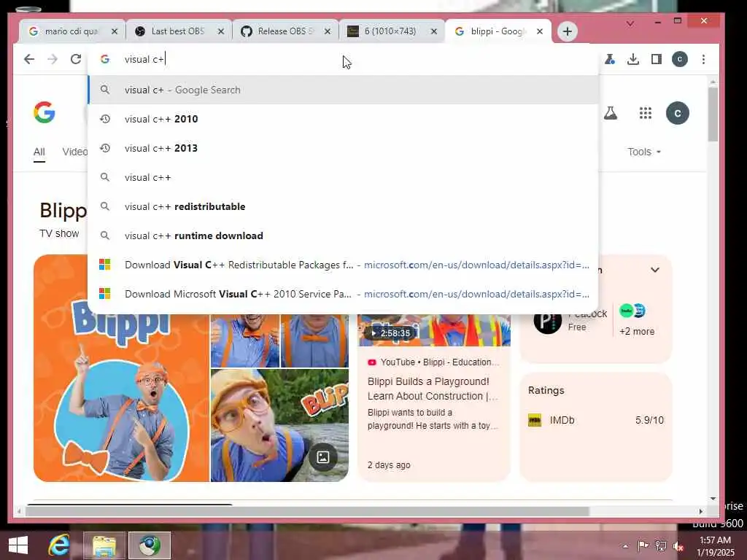The width and height of the screenshot is (747, 560).
Task: Select 'visual c++ redistributable' suggestion
Action: point(343,206)
